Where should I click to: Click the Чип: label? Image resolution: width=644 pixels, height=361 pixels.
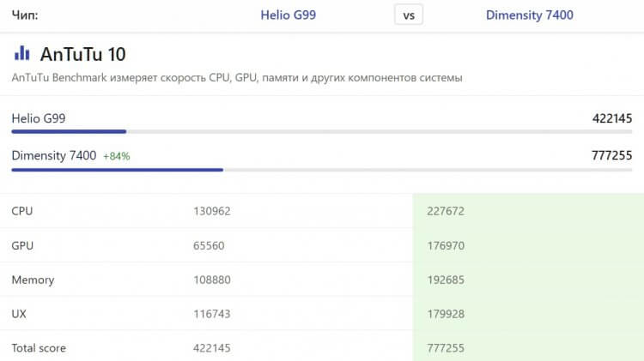pyautogui.click(x=25, y=15)
